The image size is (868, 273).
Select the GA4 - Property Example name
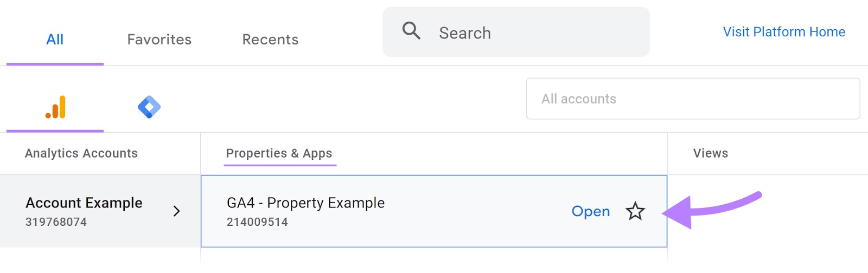click(x=305, y=203)
